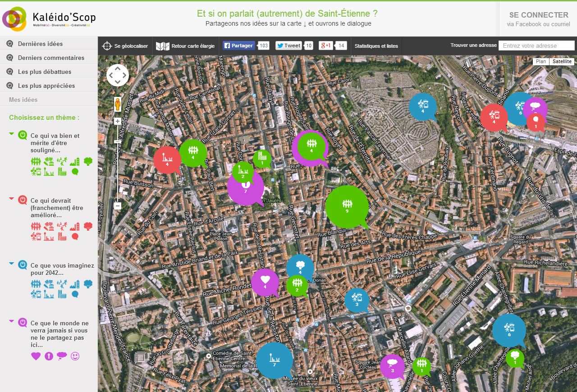Toggle the red theme power button

(23, 200)
